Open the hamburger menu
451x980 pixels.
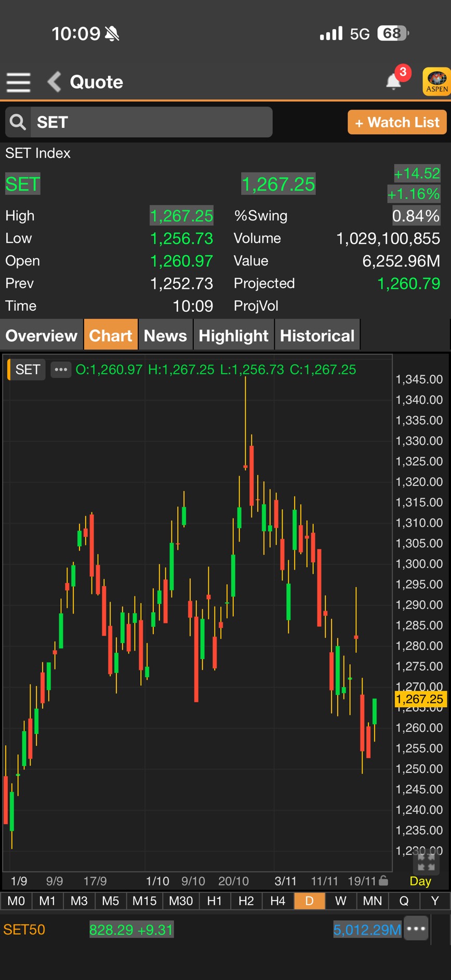(x=19, y=82)
